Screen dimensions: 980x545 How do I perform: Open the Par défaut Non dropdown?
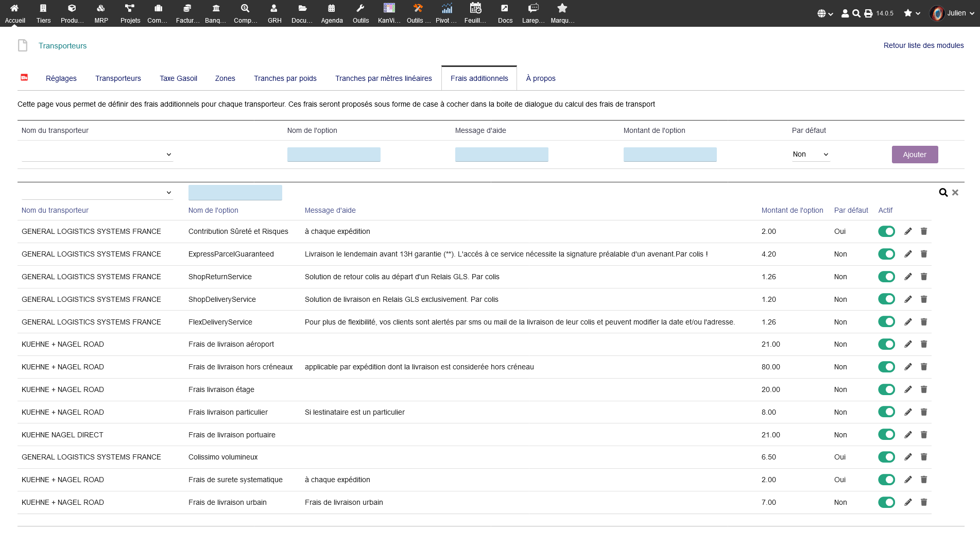pos(811,155)
